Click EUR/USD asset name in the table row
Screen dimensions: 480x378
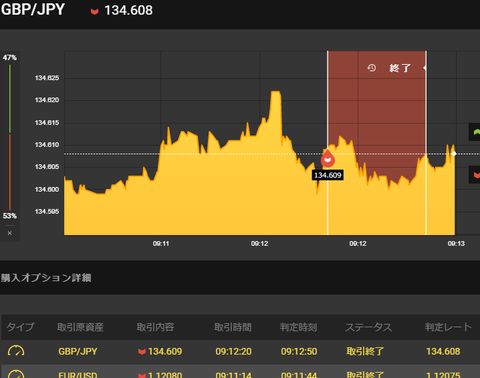coord(78,375)
